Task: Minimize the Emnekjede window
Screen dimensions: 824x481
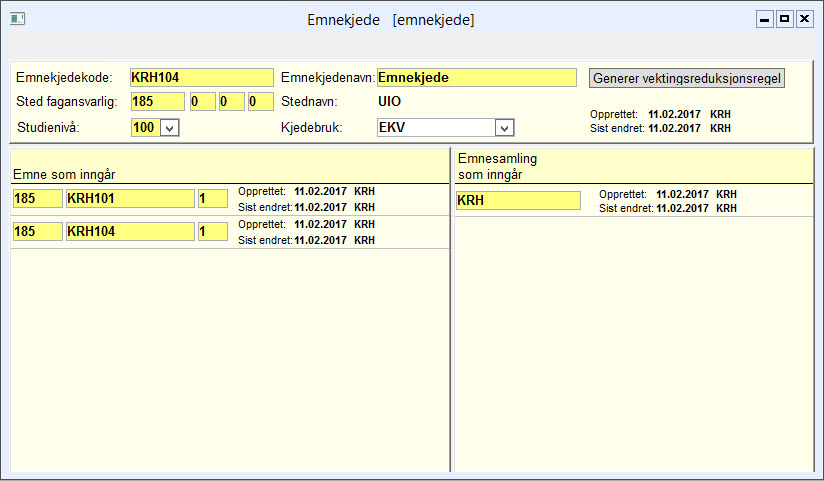Action: pyautogui.click(x=765, y=19)
